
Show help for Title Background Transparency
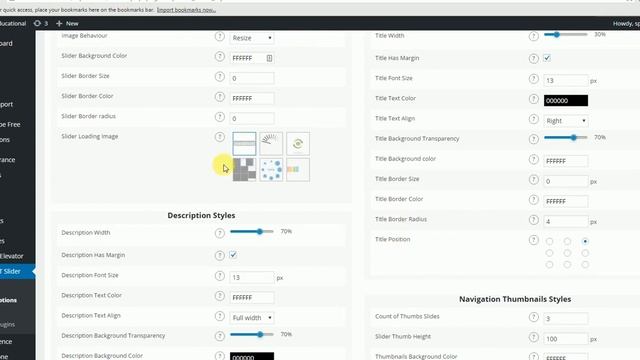(x=533, y=139)
